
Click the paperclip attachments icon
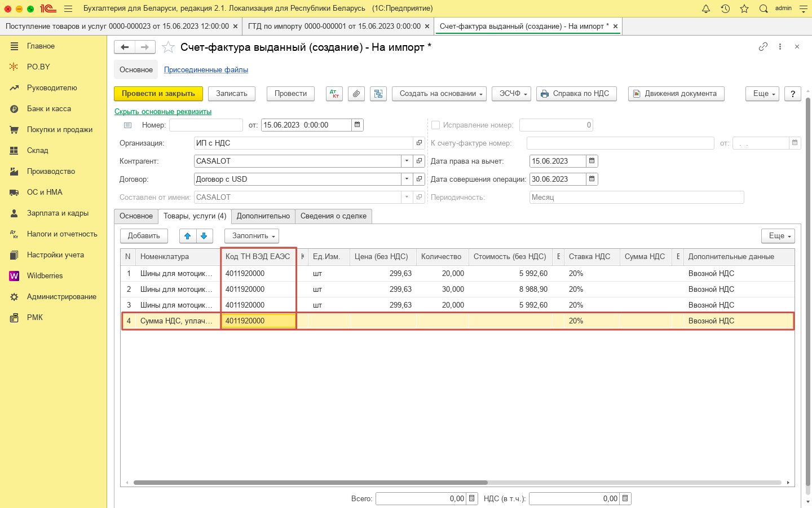click(x=356, y=94)
